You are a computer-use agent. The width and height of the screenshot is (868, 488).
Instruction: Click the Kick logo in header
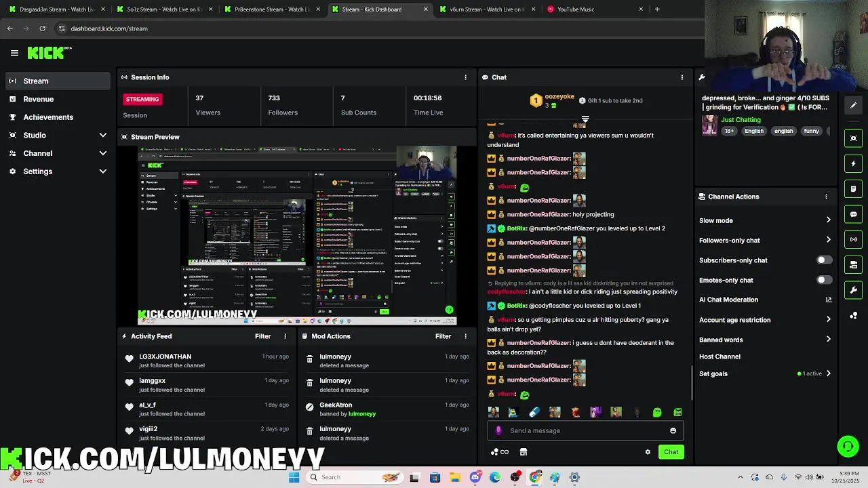tap(49, 53)
